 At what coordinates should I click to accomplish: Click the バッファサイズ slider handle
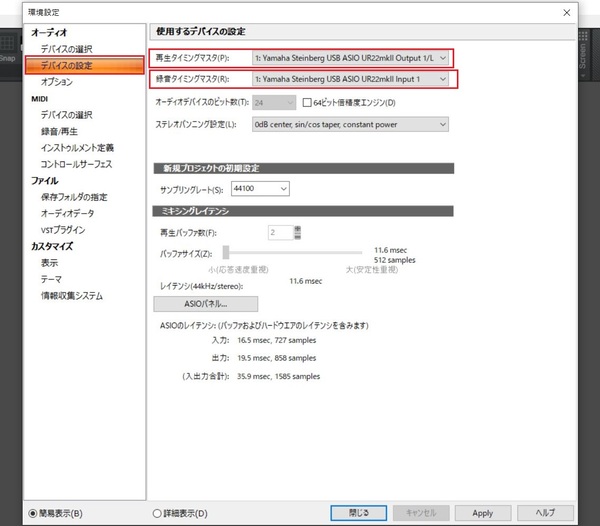[x=226, y=253]
